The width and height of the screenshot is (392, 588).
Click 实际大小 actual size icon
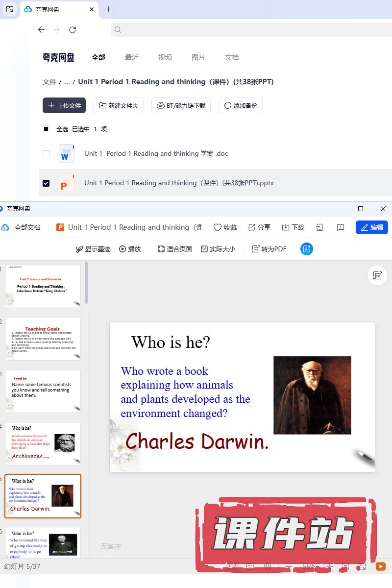click(x=204, y=249)
